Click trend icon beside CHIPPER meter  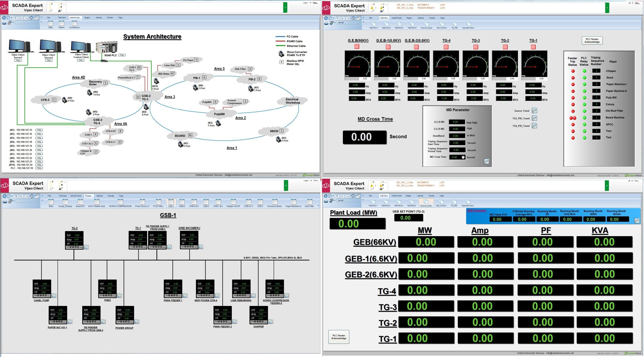[271, 322]
